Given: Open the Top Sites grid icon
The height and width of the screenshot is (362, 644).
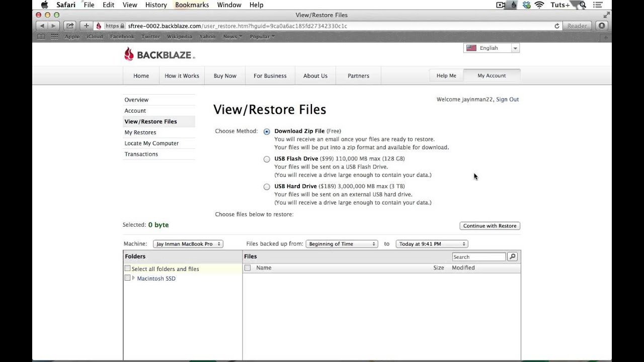Looking at the screenshot, I should click(x=54, y=37).
